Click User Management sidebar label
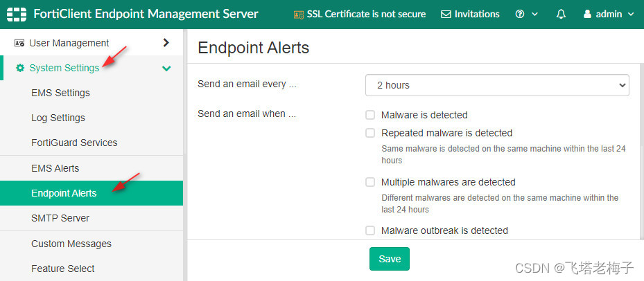Image resolution: width=644 pixels, height=281 pixels. (x=69, y=43)
